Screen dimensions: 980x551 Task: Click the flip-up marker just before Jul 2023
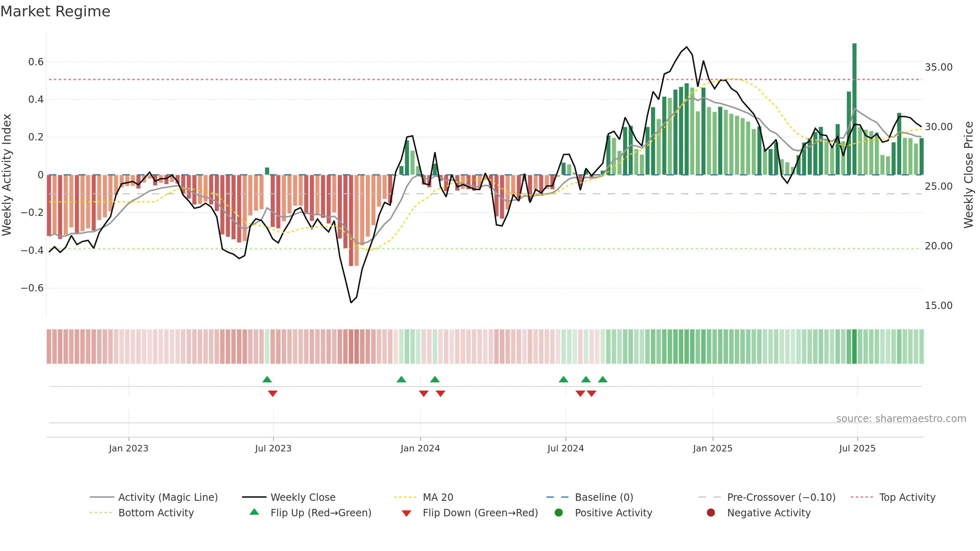pyautogui.click(x=267, y=379)
